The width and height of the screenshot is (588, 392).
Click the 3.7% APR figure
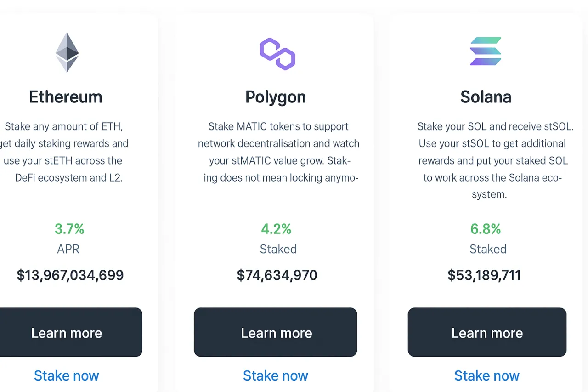click(69, 229)
